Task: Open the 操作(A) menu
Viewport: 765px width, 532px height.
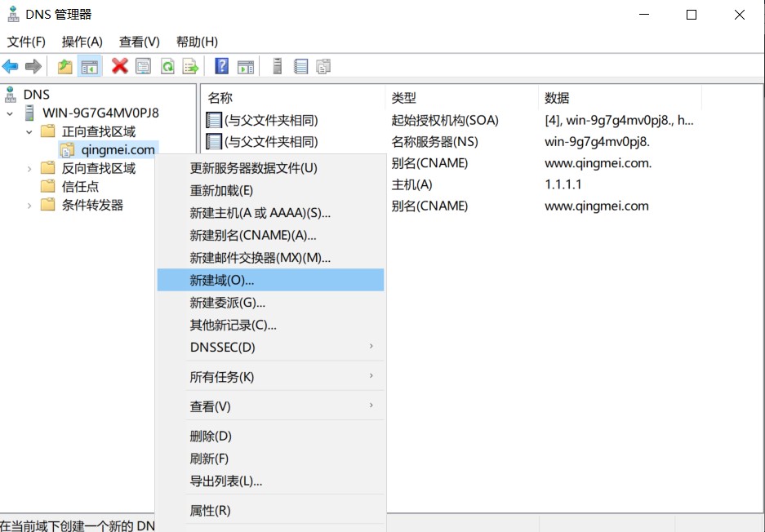Action: (82, 42)
